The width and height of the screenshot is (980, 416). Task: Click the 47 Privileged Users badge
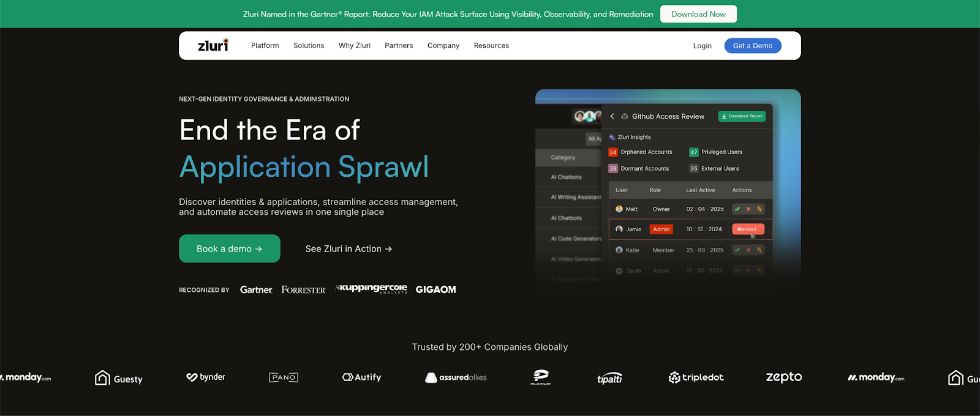[693, 152]
